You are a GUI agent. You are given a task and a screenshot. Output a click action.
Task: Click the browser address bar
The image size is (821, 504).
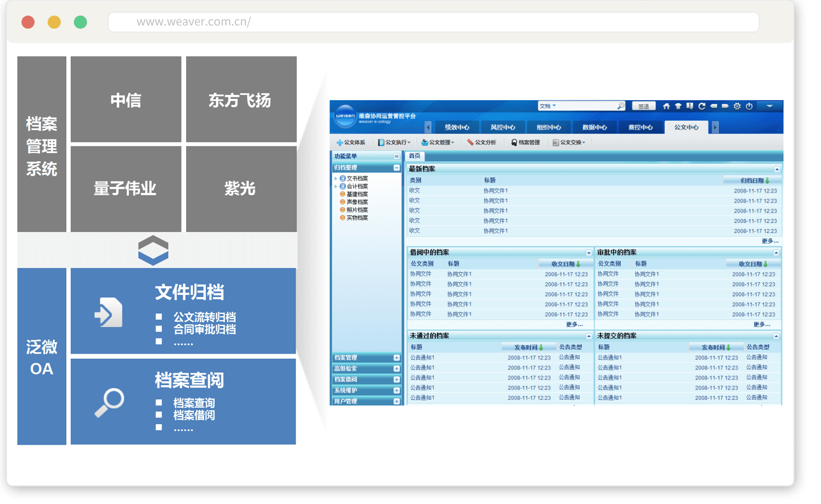[x=433, y=22]
